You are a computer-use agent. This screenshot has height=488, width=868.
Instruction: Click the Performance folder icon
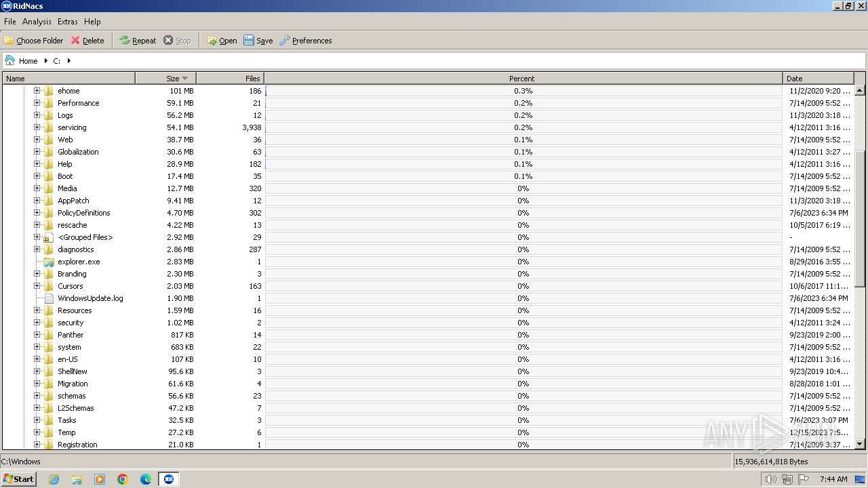(x=48, y=103)
